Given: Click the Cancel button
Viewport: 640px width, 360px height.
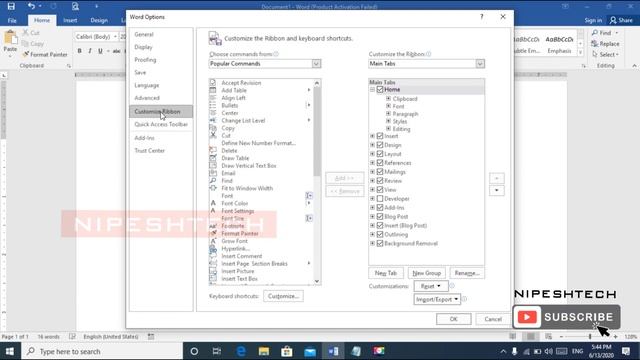Looking at the screenshot, I should (493, 319).
